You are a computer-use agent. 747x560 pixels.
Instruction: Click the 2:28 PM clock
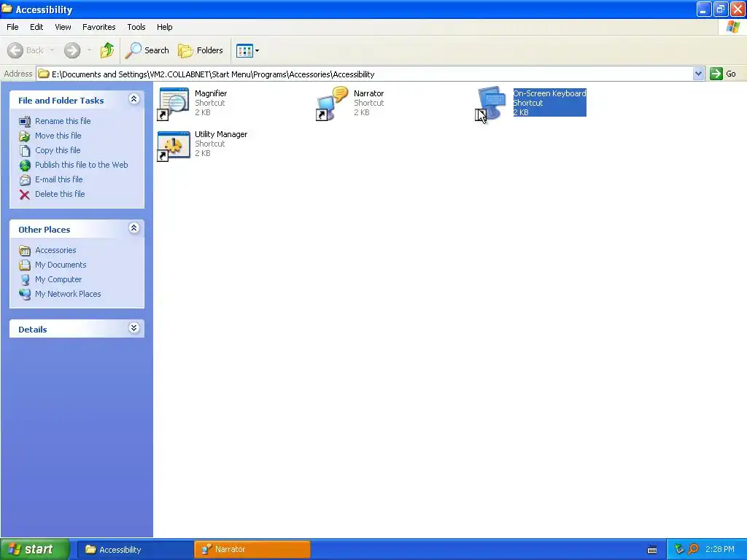[720, 550]
